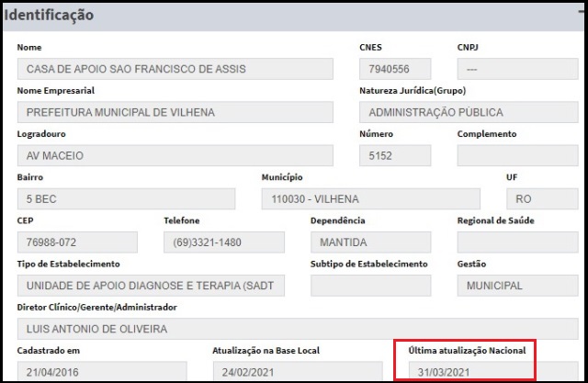The image size is (588, 383).
Task: Click the Natureza Jurídica field
Action: click(456, 113)
